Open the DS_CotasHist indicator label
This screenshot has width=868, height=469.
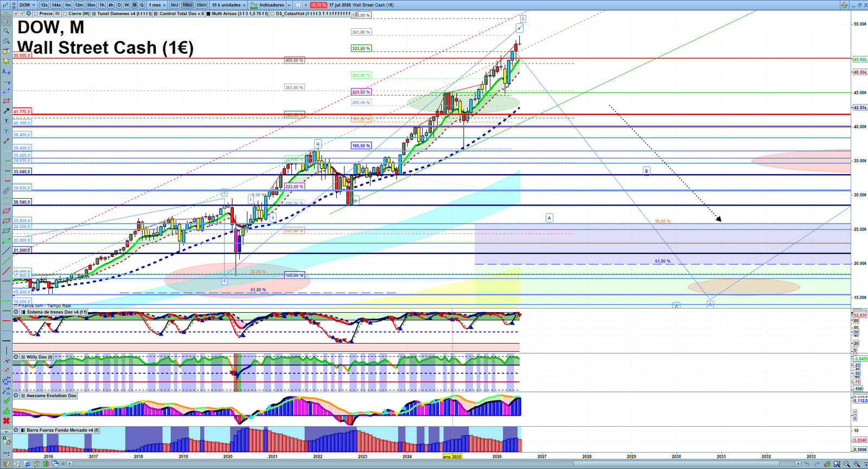tap(314, 14)
